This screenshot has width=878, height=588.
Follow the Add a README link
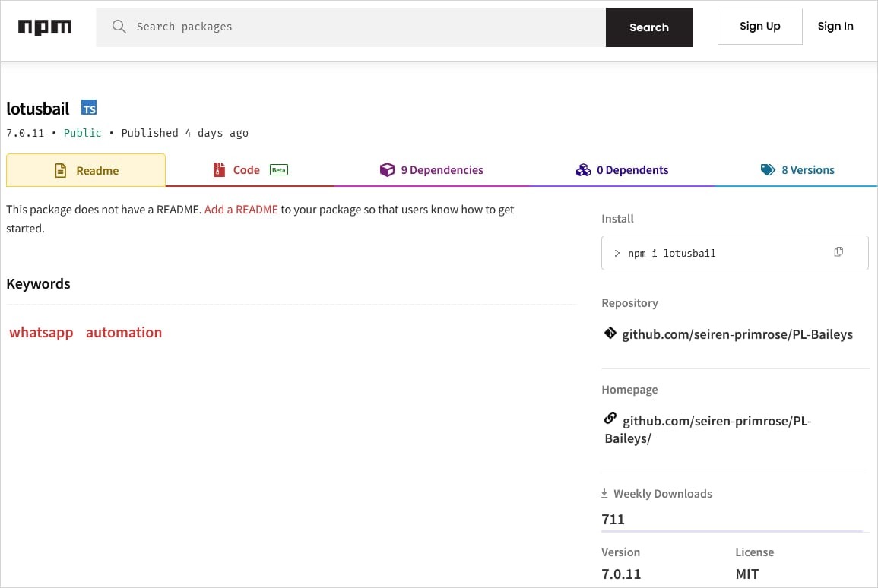click(241, 210)
